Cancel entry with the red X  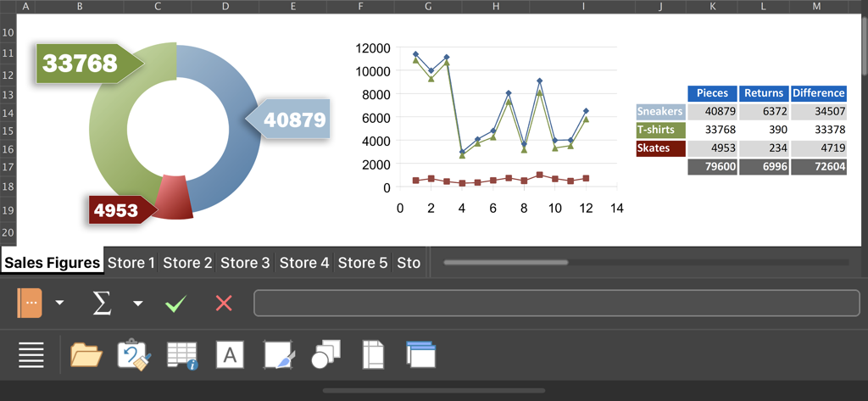tap(224, 303)
